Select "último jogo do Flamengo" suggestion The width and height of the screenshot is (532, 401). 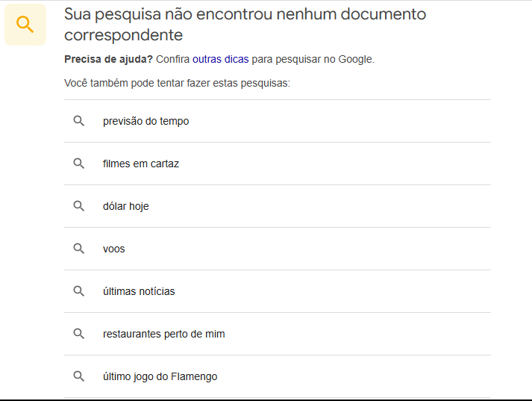point(160,376)
